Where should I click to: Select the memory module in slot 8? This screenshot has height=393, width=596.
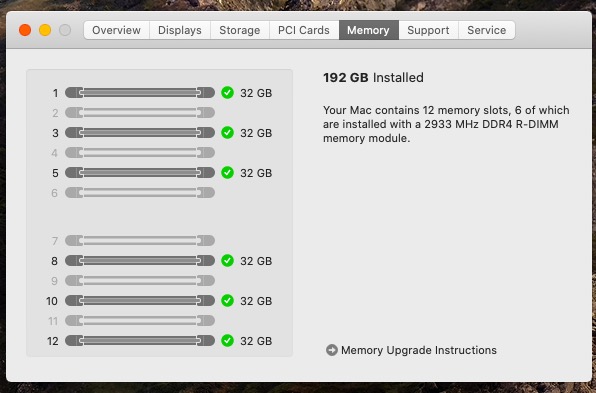(140, 261)
